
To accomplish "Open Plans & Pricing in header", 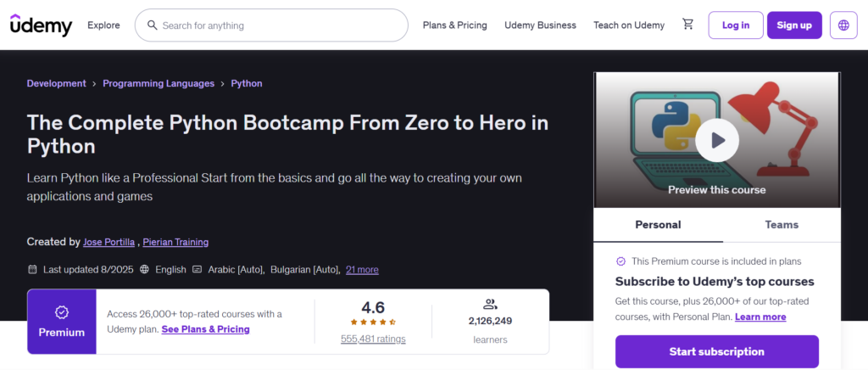I will click(455, 25).
